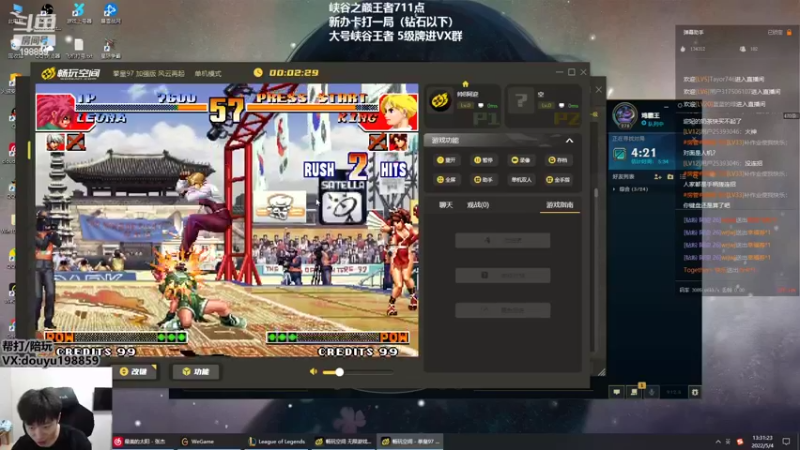The image size is (800, 450).
Task: Toggle the League client microphone icon
Action: 652,392
